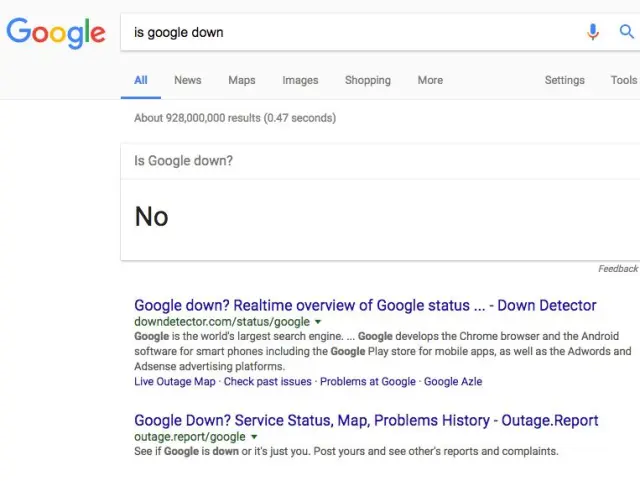Click the 'Is Google down?' answer box heading
The height and width of the screenshot is (481, 640).
click(183, 161)
